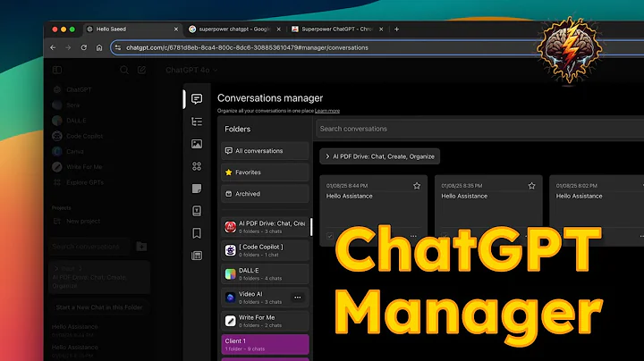Open the DALL·E folder
644x361 pixels.
point(265,274)
